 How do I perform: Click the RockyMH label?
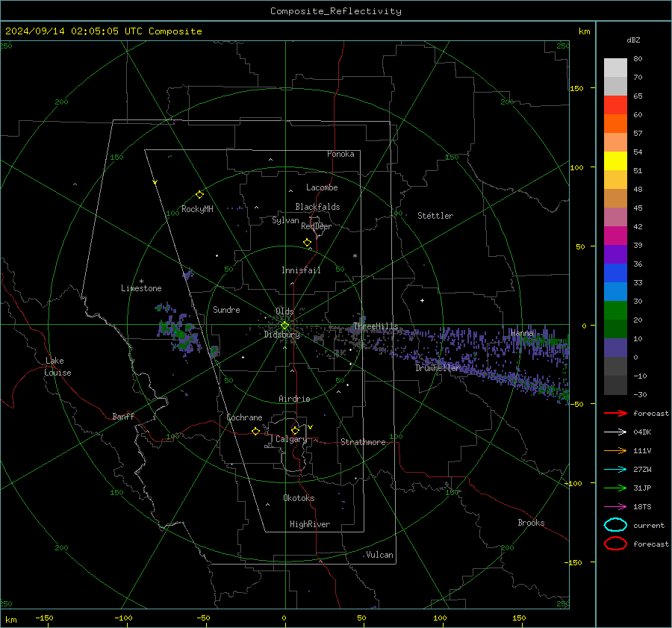pos(197,209)
